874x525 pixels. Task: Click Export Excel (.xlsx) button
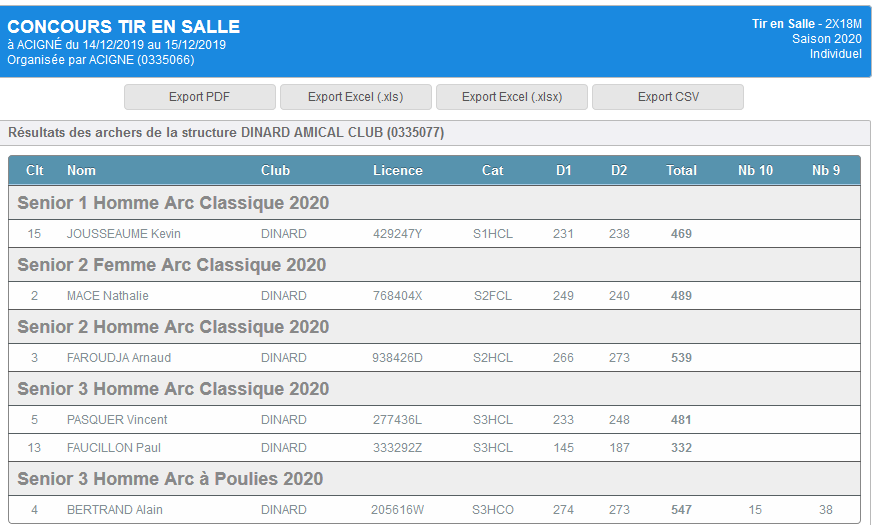tap(511, 97)
